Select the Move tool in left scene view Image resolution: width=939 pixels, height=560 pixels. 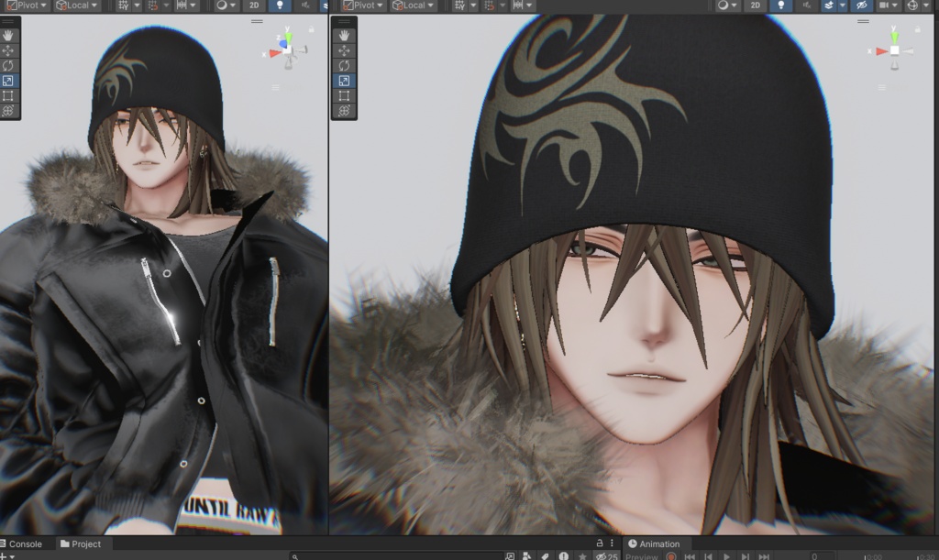pyautogui.click(x=7, y=50)
